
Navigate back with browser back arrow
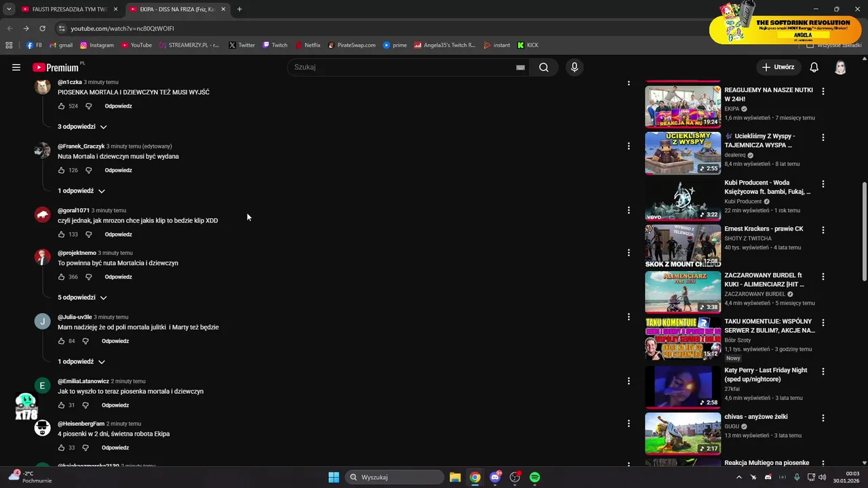(9, 28)
